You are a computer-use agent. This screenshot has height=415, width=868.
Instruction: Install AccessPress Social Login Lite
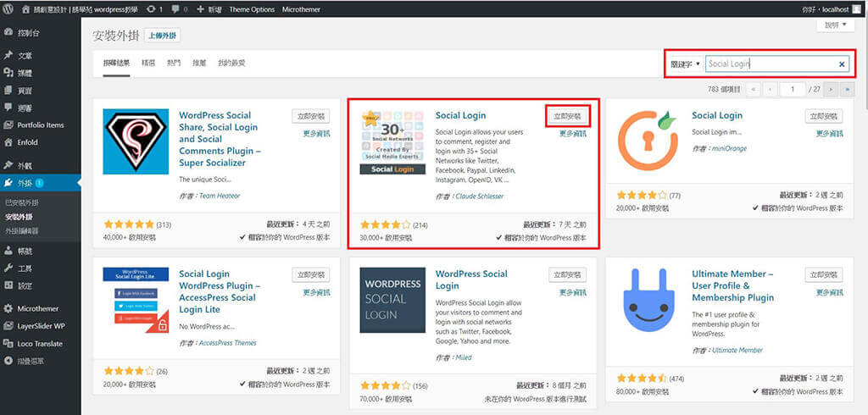(x=310, y=275)
